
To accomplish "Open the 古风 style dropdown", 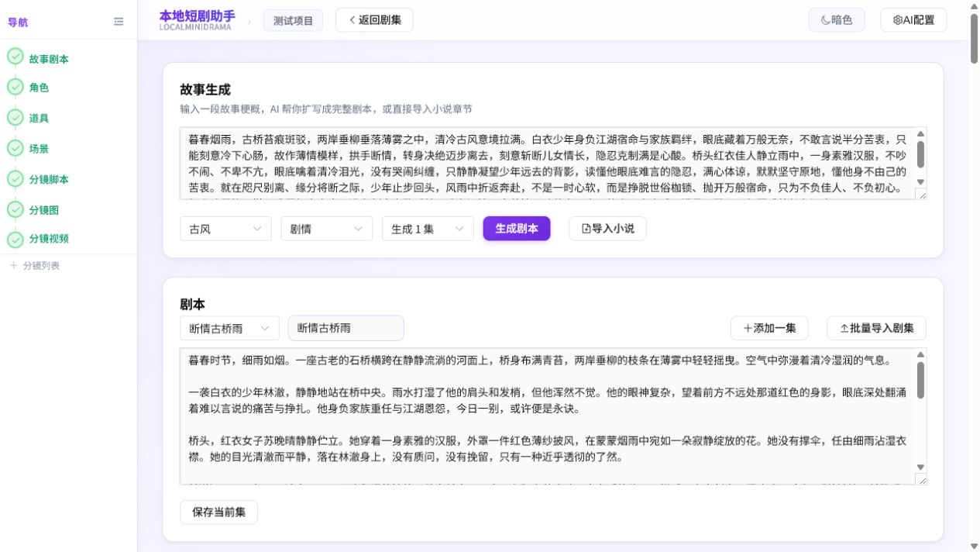I will pyautogui.click(x=225, y=229).
